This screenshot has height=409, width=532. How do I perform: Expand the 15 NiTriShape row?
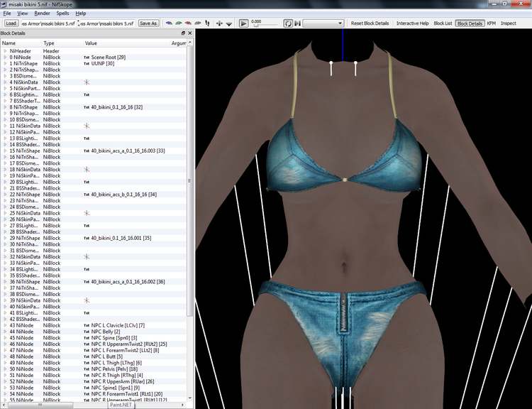pyautogui.click(x=5, y=151)
